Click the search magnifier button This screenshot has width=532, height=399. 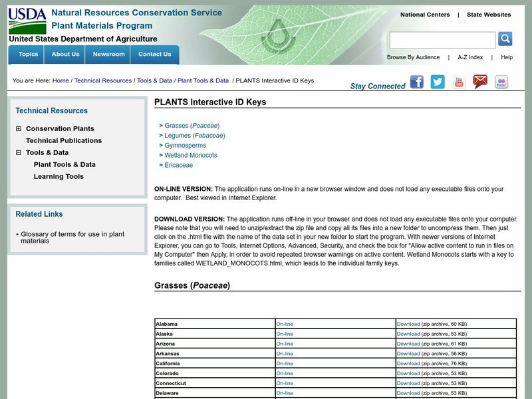tap(505, 39)
